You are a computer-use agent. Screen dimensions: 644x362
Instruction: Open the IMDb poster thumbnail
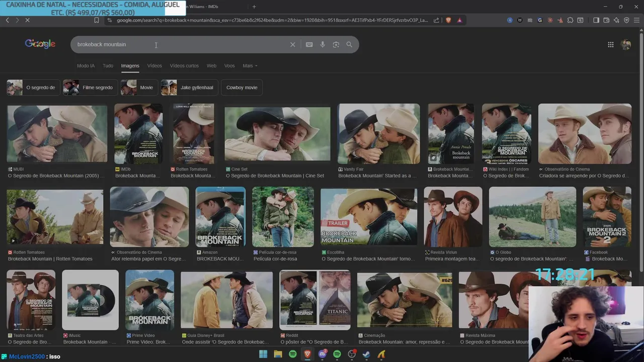tap(138, 133)
